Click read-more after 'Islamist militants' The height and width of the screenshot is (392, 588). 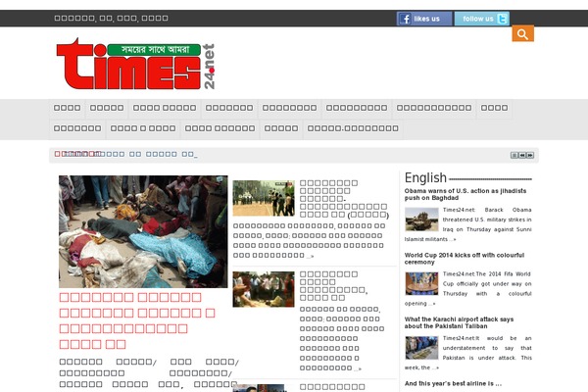pos(453,239)
